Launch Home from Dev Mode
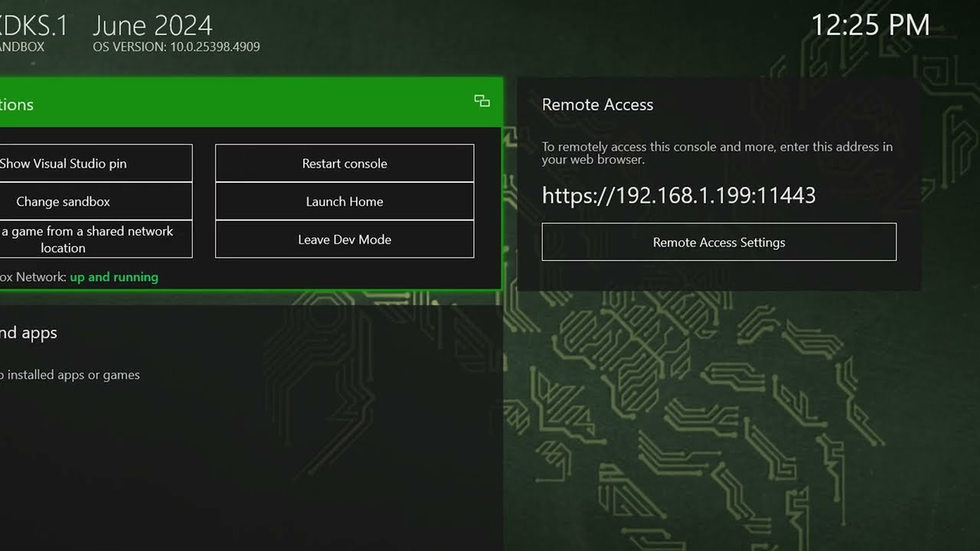The image size is (980, 551). click(345, 201)
